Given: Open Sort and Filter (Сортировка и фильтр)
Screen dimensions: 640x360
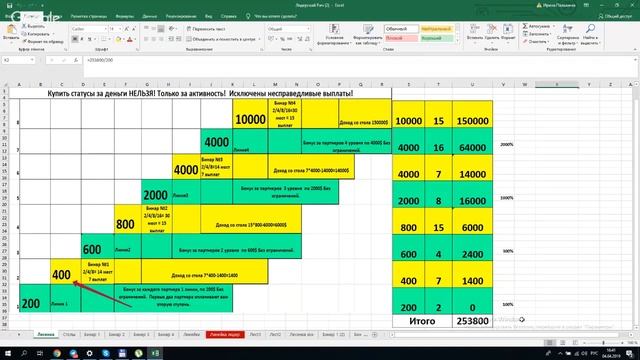Looking at the screenshot, I should tap(568, 34).
